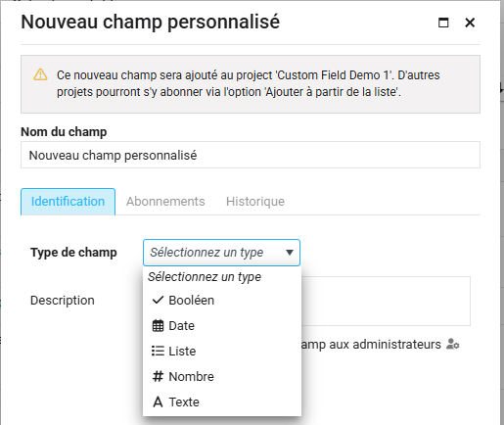This screenshot has width=504, height=425.
Task: Select Date as field type
Action: tap(222, 325)
